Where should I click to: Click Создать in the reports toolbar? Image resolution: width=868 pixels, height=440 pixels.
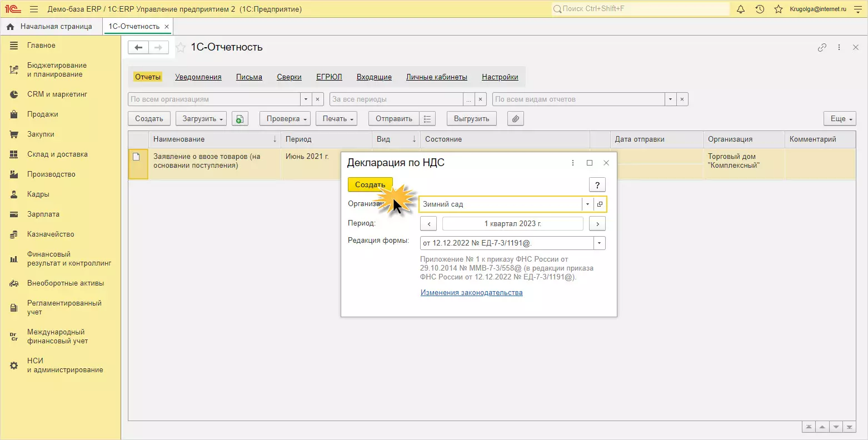tap(149, 119)
